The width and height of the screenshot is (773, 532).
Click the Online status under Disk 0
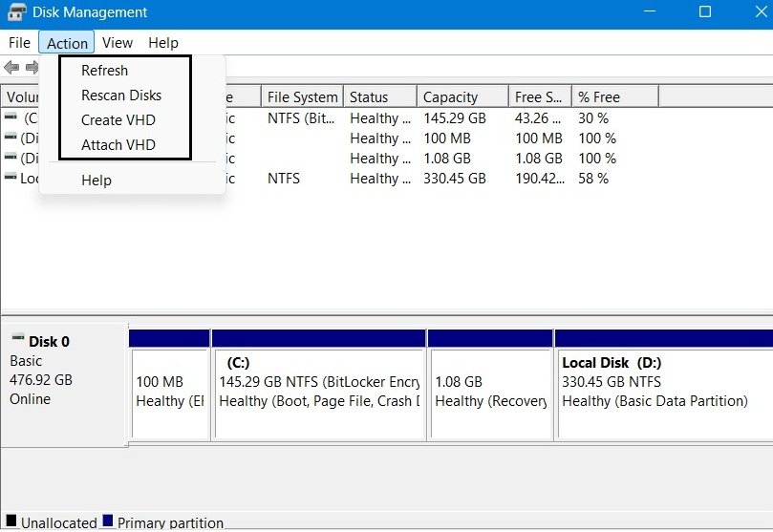[30, 399]
